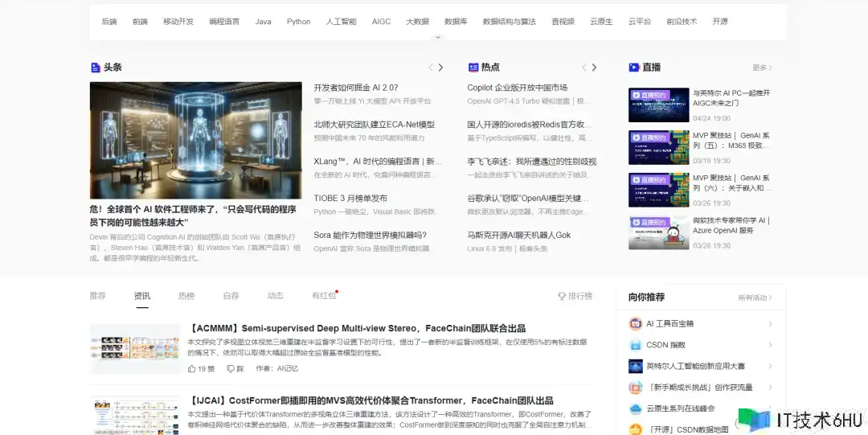This screenshot has height=435, width=868.
Task: Open the headline 北师大研究团队建立ECA-Net模型
Action: (375, 125)
